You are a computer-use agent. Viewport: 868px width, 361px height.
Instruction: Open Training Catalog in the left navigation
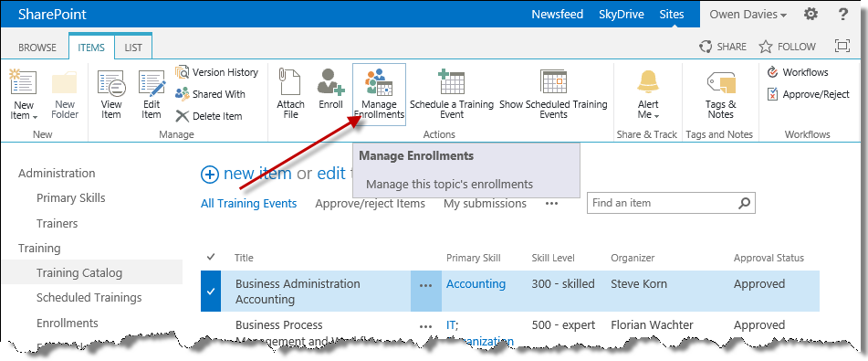[x=79, y=273]
